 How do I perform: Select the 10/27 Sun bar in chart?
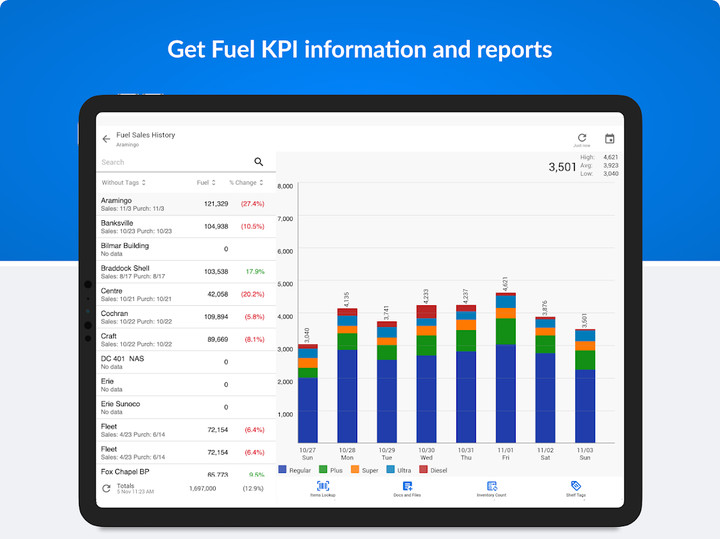[308, 393]
